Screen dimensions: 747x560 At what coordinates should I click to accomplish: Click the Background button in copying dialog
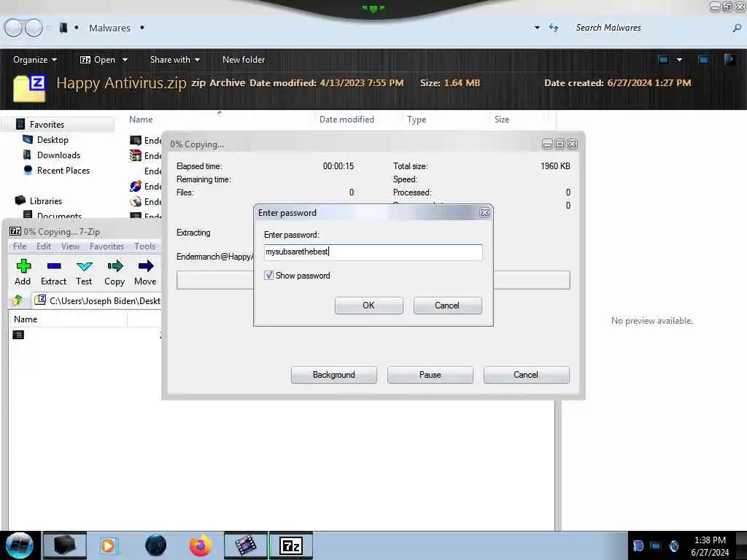click(x=333, y=375)
